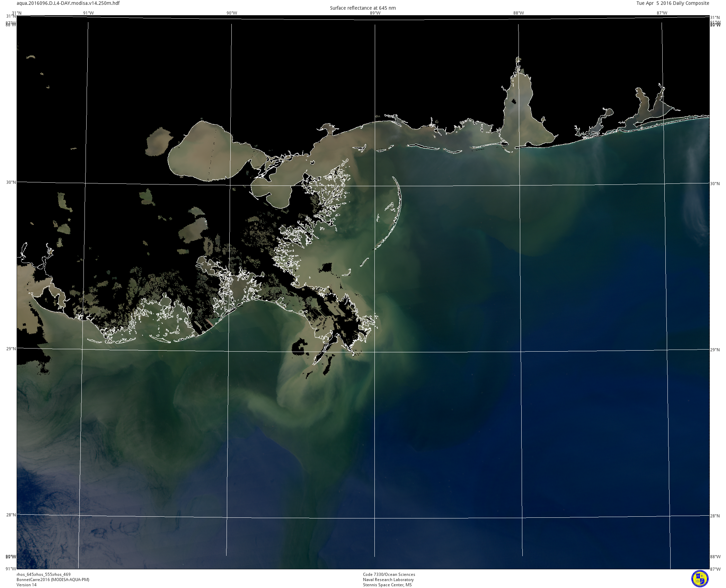Viewport: 726px width, 588px height.
Task: Click the 91°W longitude label at top
Action: [88, 13]
